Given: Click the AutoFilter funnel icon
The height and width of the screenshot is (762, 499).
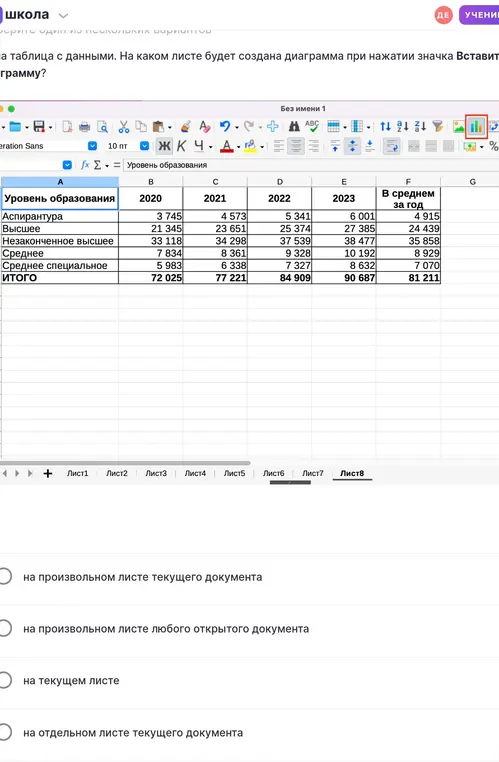Looking at the screenshot, I should [x=438, y=127].
